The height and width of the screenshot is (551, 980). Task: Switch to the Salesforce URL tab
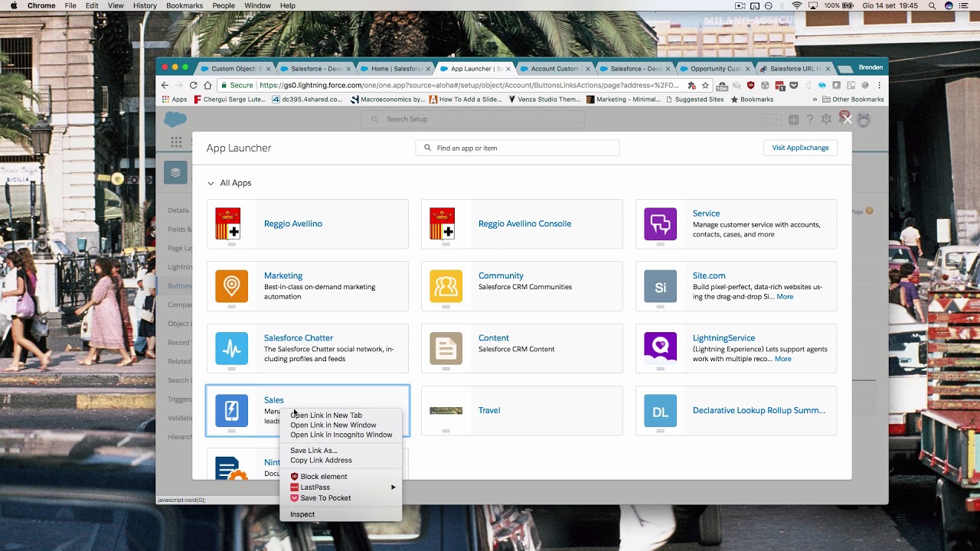tap(793, 68)
